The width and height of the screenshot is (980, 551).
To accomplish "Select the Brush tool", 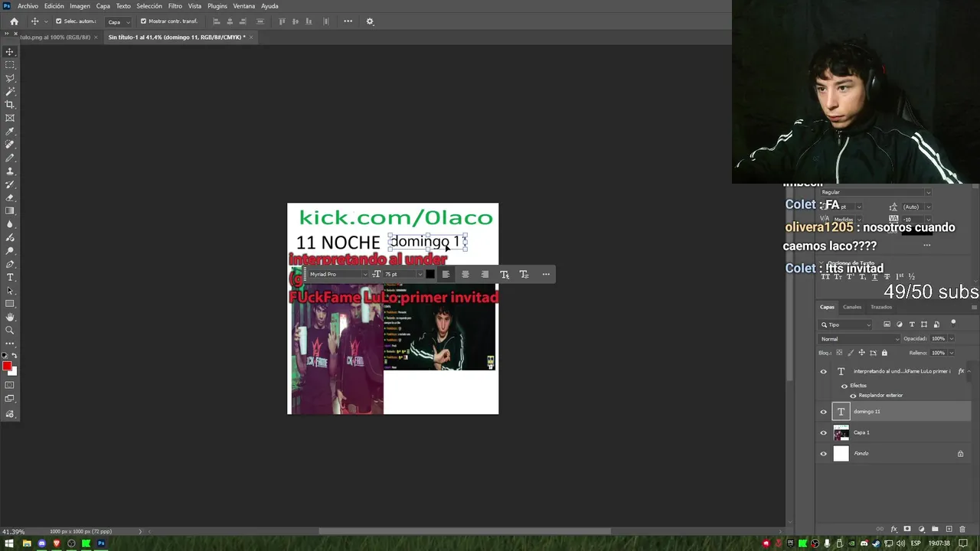I will pos(10,158).
